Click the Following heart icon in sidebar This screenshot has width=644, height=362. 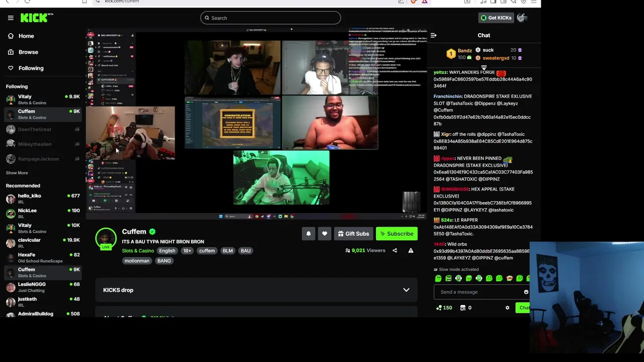coord(11,68)
